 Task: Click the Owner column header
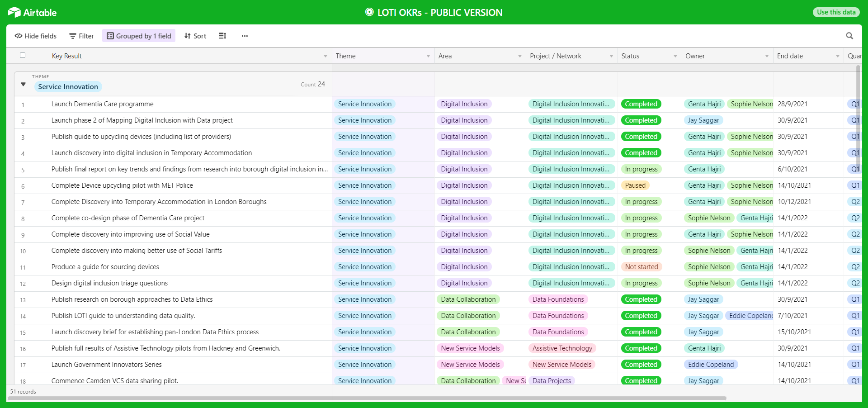pyautogui.click(x=695, y=56)
